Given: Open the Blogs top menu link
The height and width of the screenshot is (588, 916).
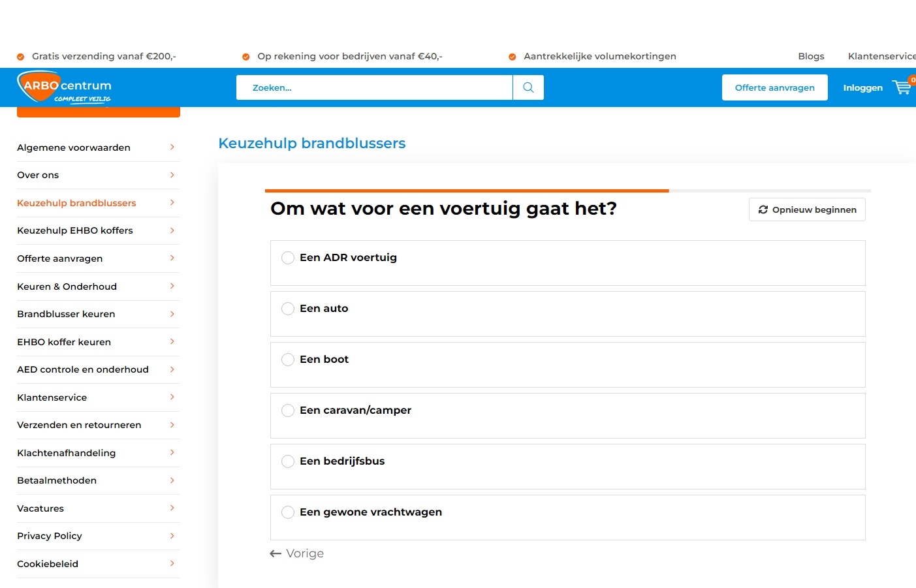Looking at the screenshot, I should click(x=811, y=56).
